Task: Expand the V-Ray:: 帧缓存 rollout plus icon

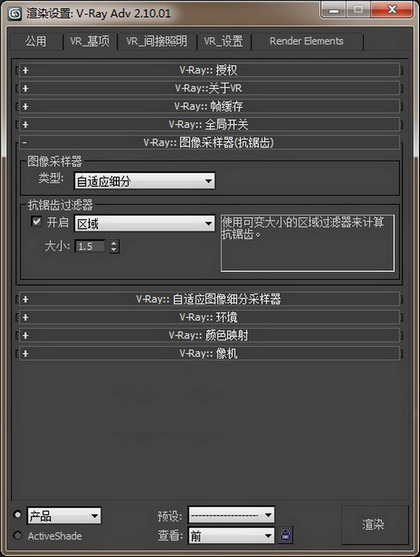Action: pyautogui.click(x=25, y=106)
